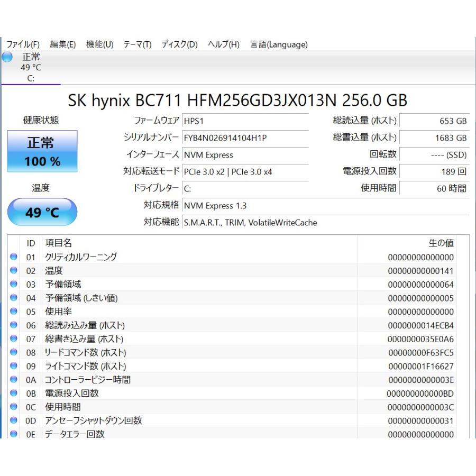Click status dot for row 0B 電源投入回数

(14, 393)
